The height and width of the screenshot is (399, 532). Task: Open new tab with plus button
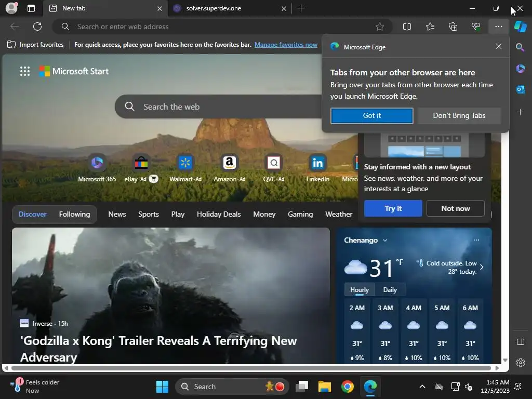tap(301, 8)
